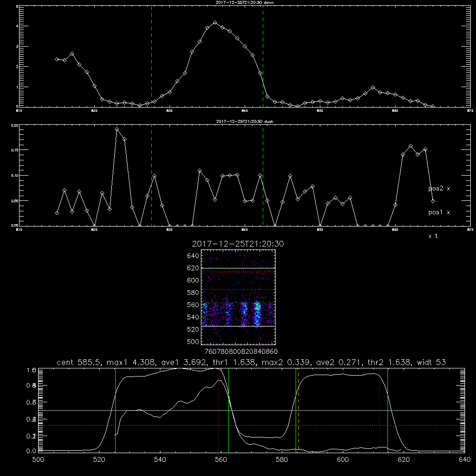
Task: Click the 'x t' label below dusk plot
Action: (x=433, y=236)
